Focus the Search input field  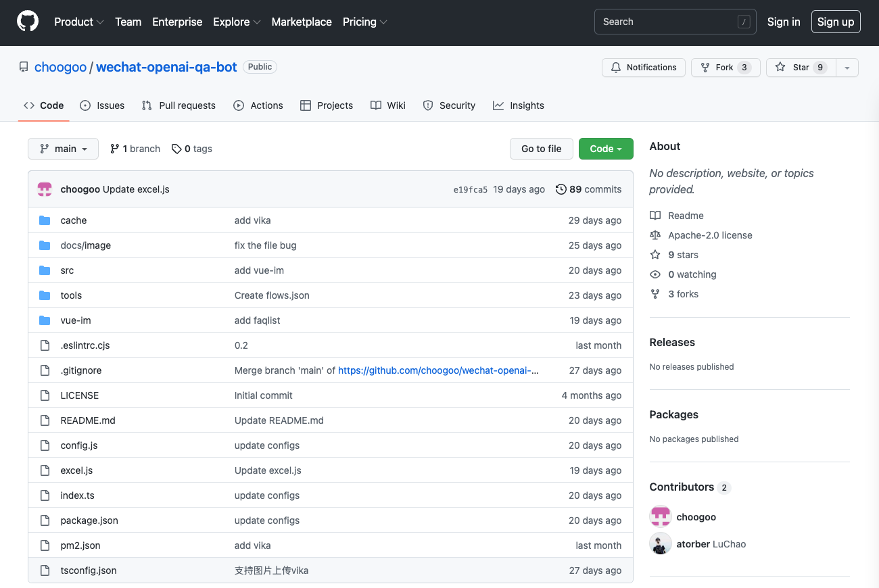tap(666, 22)
